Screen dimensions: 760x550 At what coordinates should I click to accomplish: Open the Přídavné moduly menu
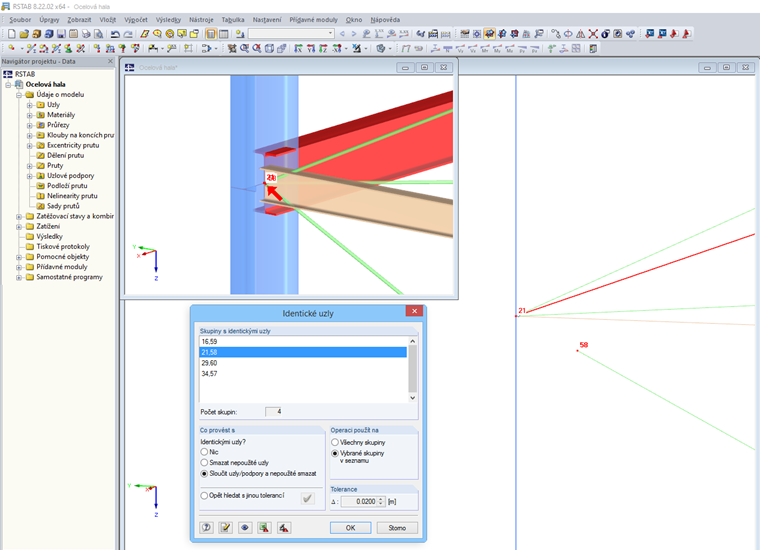pyautogui.click(x=313, y=20)
